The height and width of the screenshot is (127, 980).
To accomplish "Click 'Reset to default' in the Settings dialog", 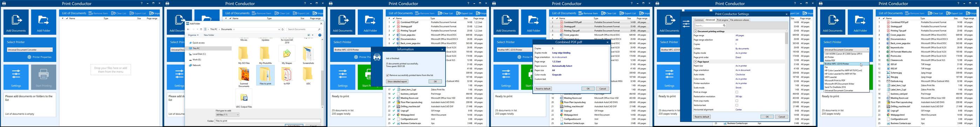I will [702, 117].
